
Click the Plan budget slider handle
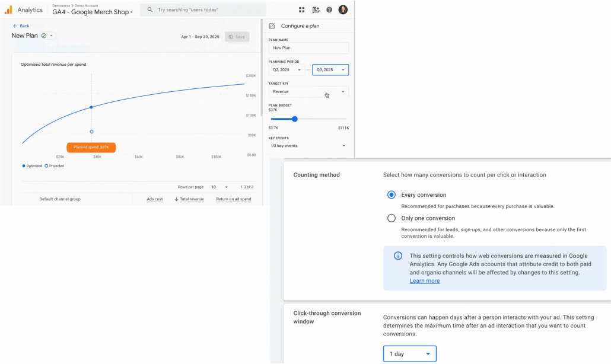tap(294, 119)
